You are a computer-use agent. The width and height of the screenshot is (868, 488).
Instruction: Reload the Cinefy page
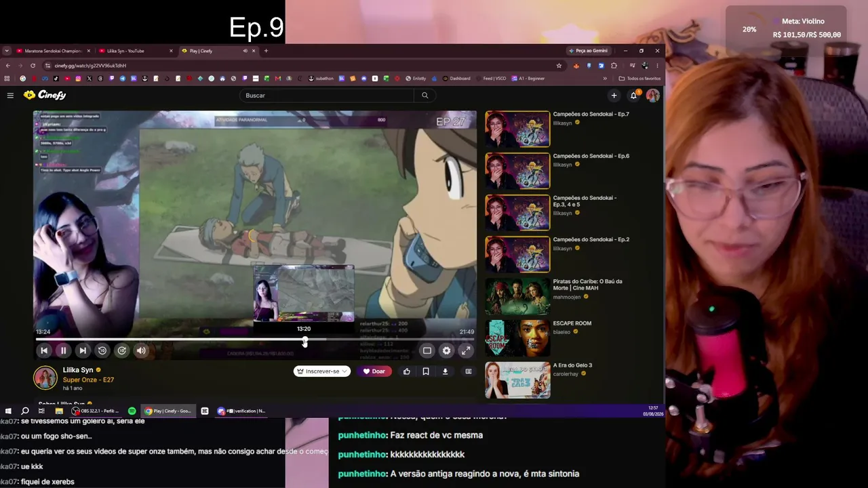tap(33, 66)
